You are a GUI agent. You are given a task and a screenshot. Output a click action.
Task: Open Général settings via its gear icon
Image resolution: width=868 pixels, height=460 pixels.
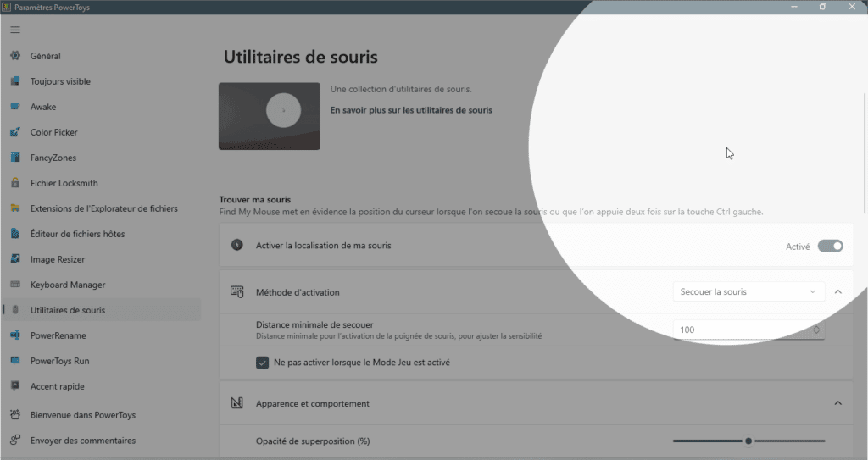pyautogui.click(x=15, y=56)
